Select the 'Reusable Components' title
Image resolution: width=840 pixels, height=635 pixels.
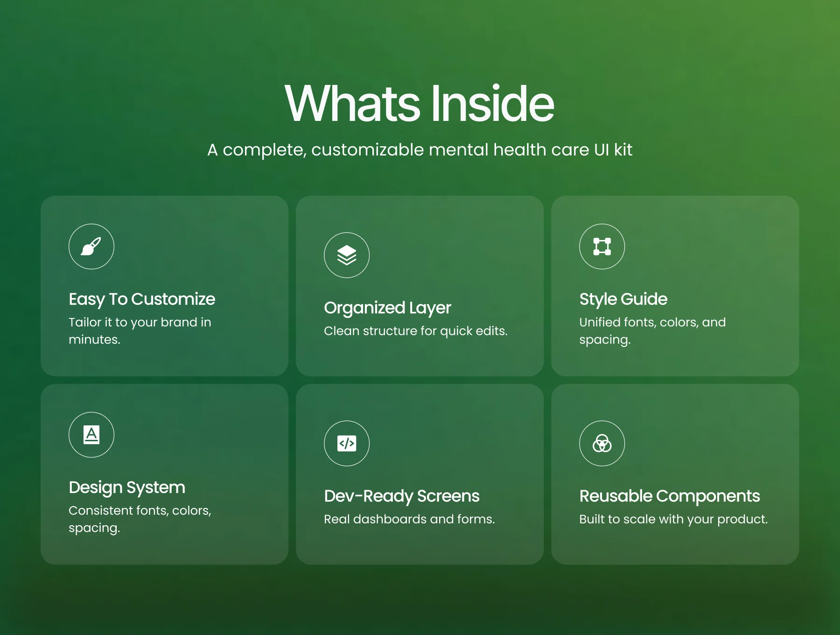pos(670,496)
